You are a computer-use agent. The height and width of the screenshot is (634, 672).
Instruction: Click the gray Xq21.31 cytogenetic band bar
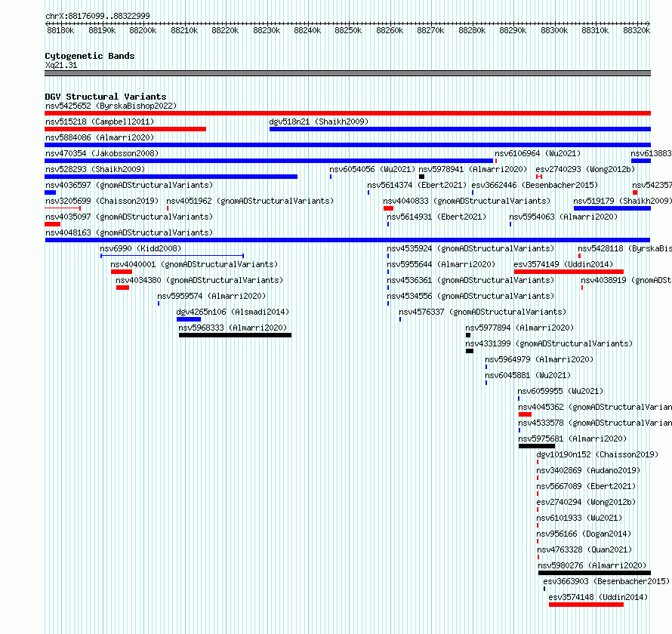click(347, 73)
